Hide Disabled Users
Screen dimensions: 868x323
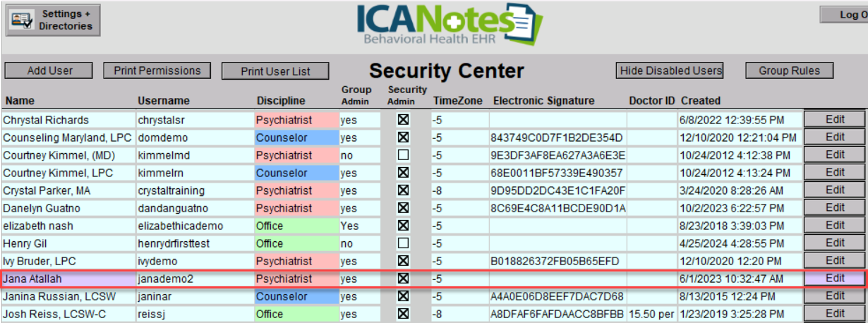pyautogui.click(x=670, y=71)
